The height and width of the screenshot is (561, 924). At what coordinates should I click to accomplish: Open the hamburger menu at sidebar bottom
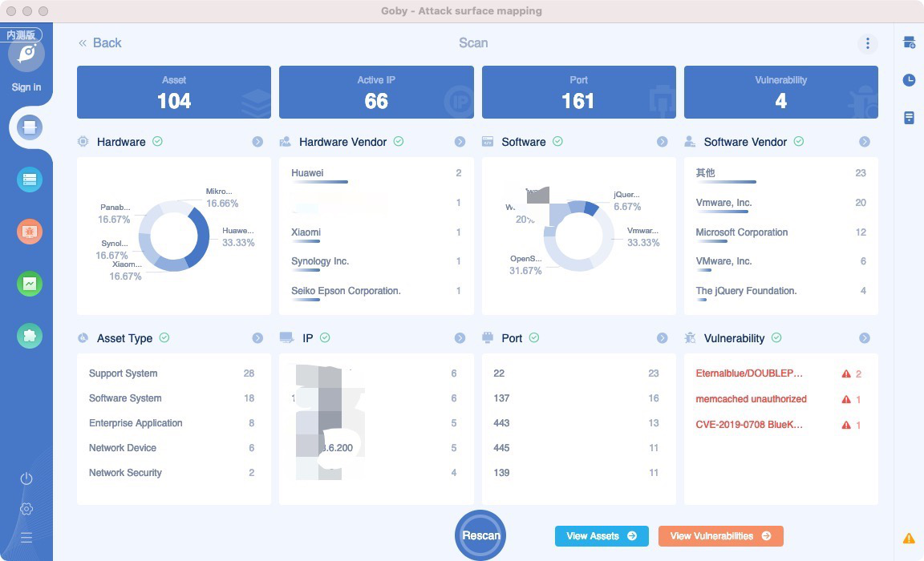click(26, 538)
